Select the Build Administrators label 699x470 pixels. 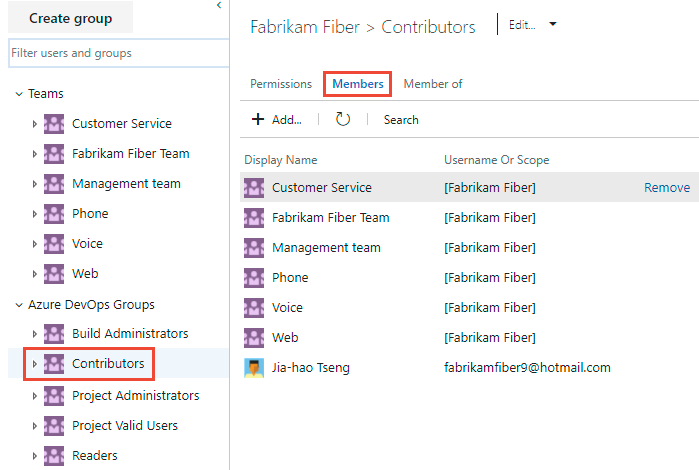[130, 333]
